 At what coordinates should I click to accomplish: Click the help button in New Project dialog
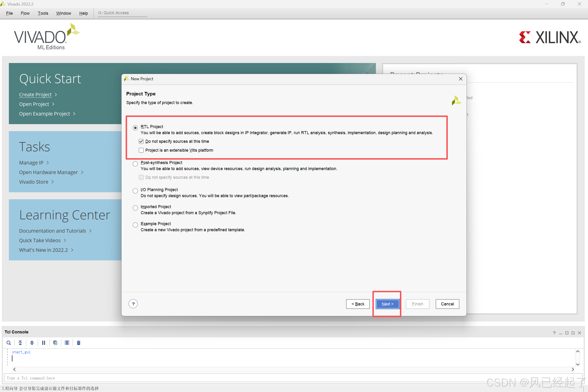point(133,304)
